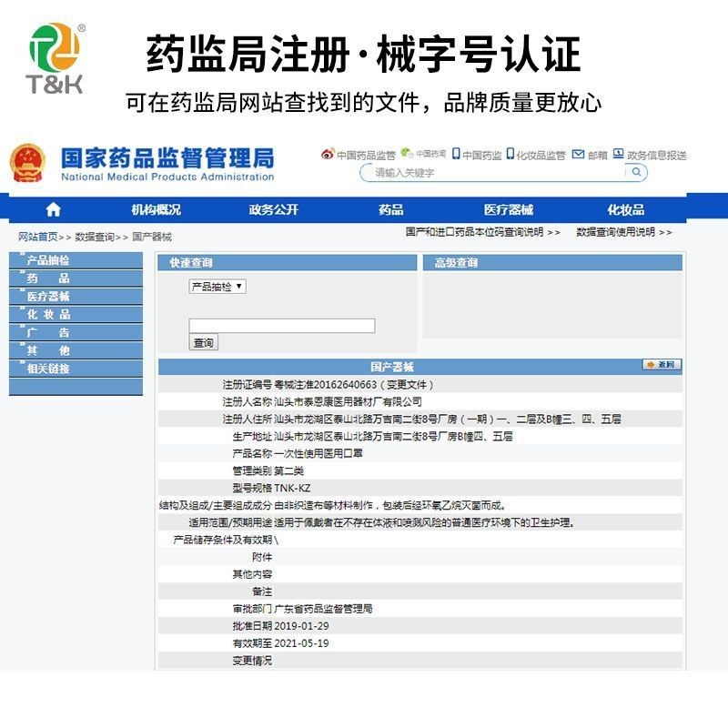
Task: Click approval date 2019-01-29
Action: click(x=301, y=626)
